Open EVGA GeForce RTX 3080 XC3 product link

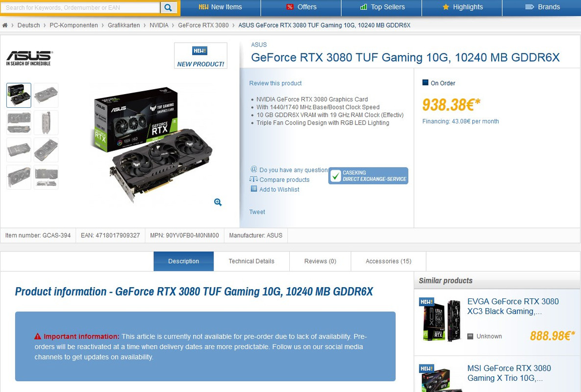click(x=513, y=306)
